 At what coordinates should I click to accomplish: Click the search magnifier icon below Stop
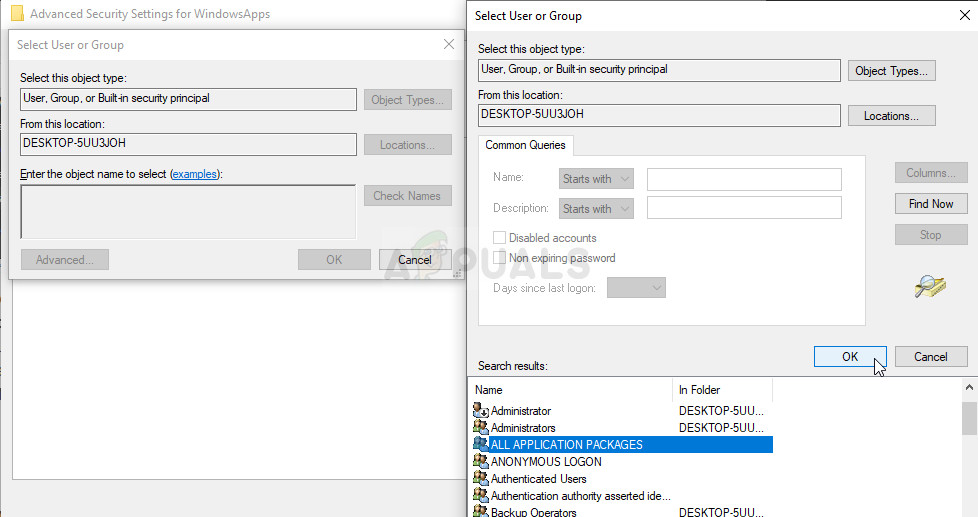(x=930, y=286)
